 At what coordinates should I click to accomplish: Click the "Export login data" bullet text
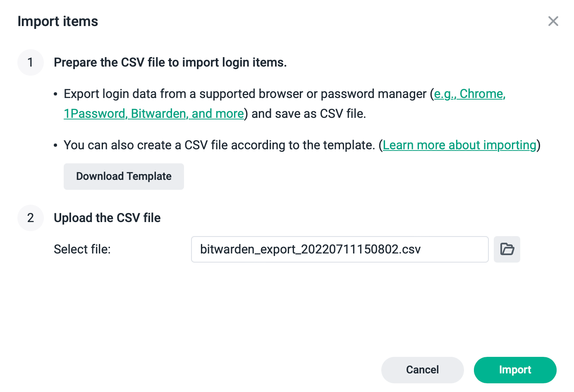(x=244, y=94)
